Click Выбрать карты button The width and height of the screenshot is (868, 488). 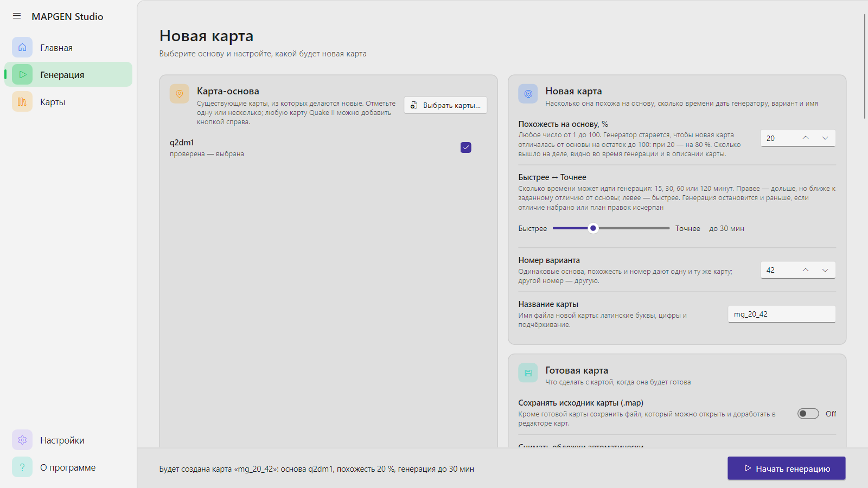[445, 105]
